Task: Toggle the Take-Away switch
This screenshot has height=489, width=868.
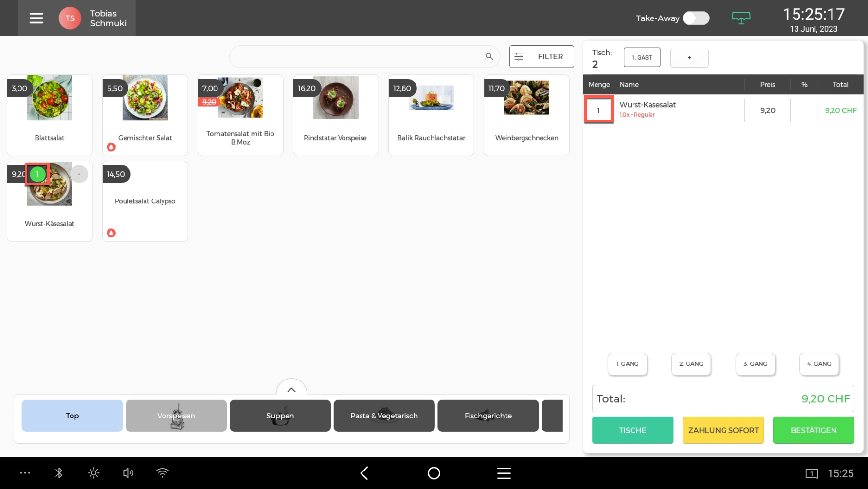Action: tap(696, 18)
